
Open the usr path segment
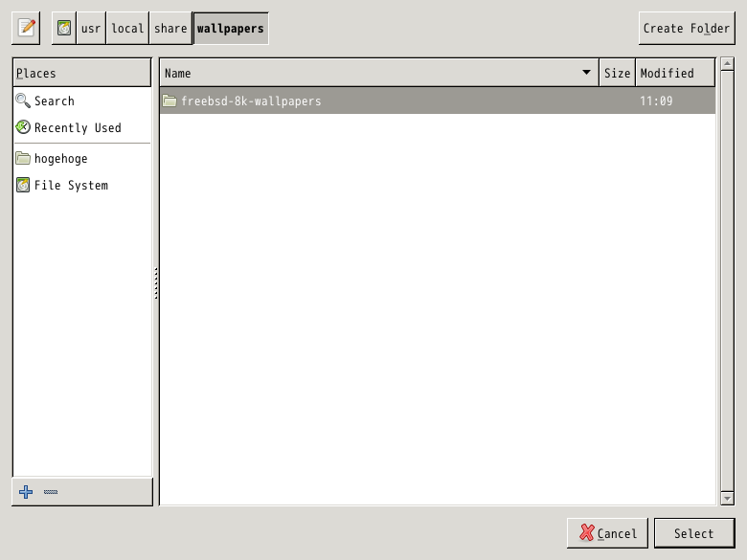(91, 28)
